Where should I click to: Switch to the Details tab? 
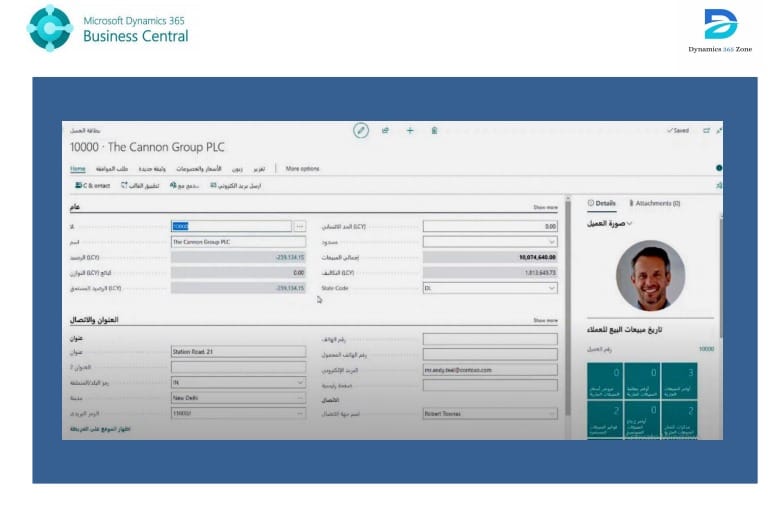(601, 203)
